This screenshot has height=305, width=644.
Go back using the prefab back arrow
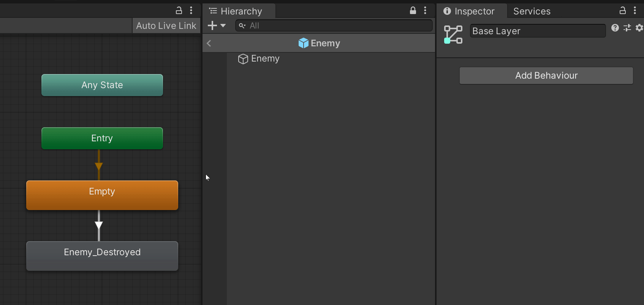point(209,43)
